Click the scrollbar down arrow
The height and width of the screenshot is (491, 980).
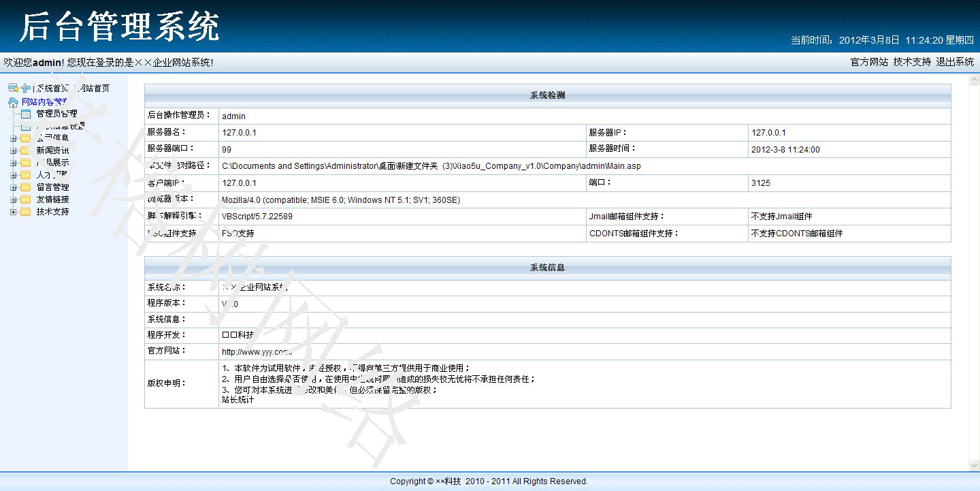pyautogui.click(x=974, y=465)
